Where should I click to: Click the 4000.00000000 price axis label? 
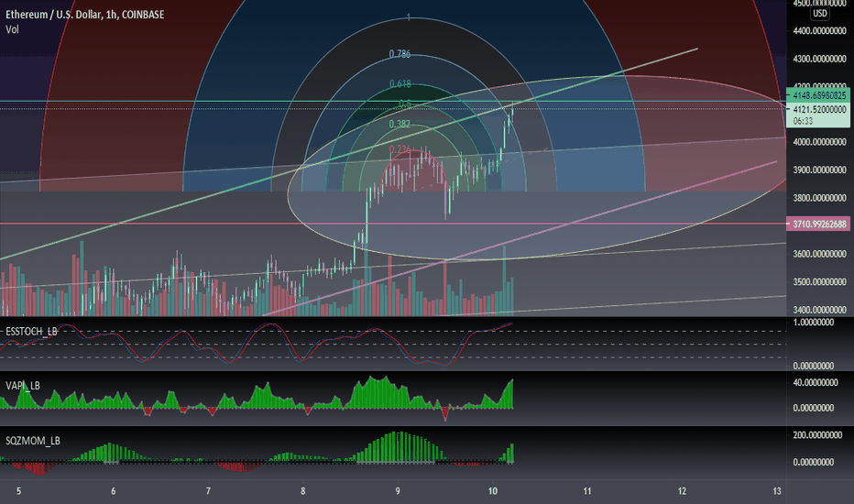820,142
